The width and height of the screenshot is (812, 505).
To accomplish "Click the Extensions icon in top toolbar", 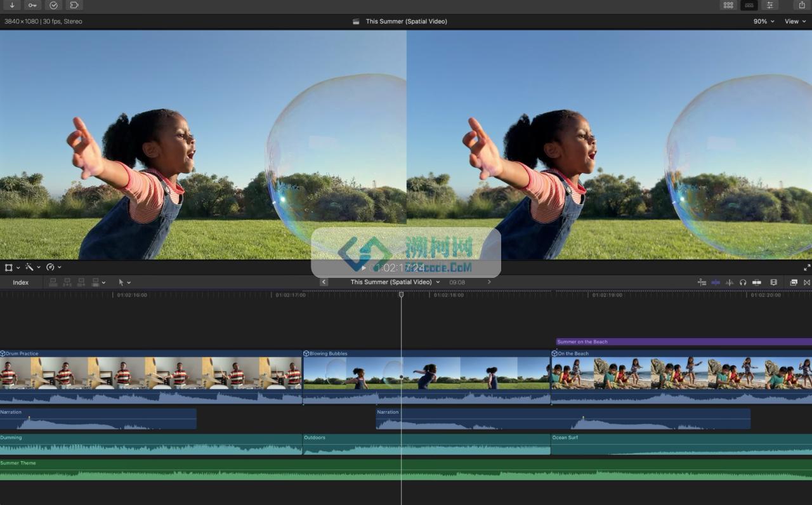I will pyautogui.click(x=74, y=5).
